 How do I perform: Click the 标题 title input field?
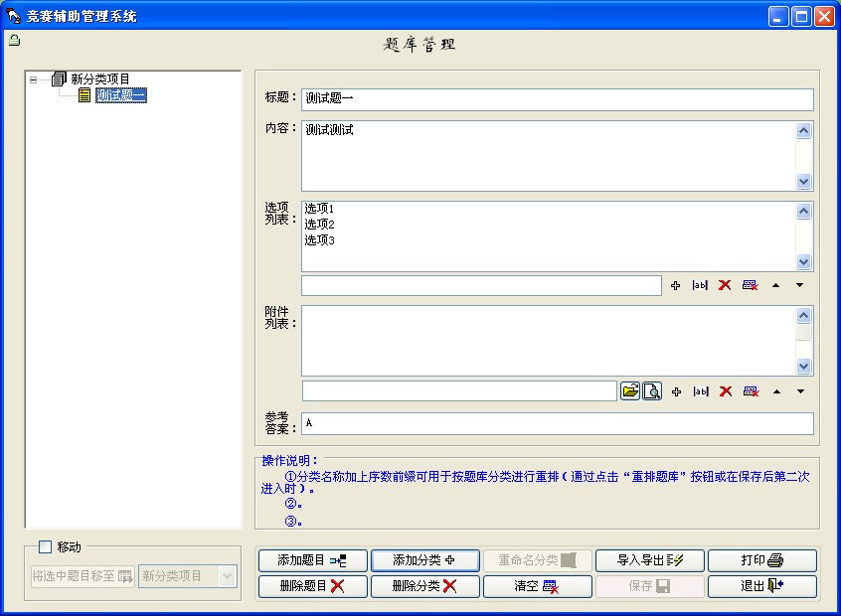pyautogui.click(x=558, y=99)
